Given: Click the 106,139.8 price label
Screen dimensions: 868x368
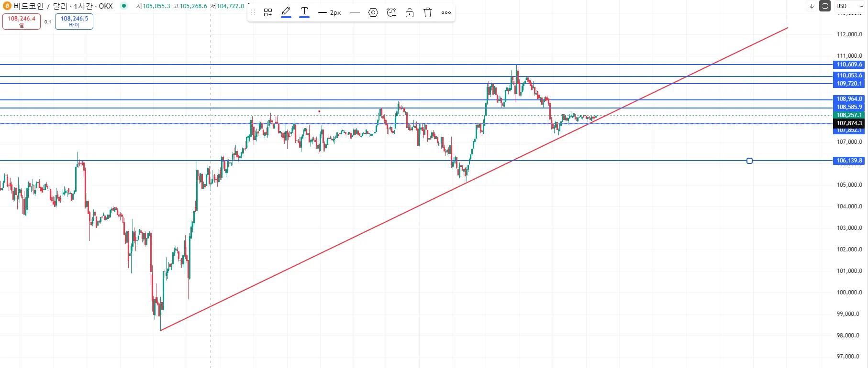Looking at the screenshot, I should 849,161.
